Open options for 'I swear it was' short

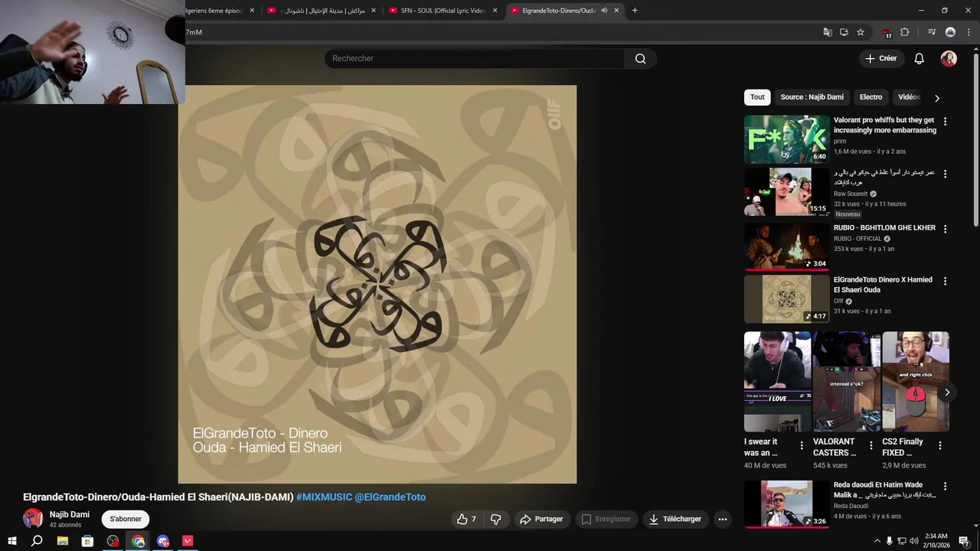[802, 445]
